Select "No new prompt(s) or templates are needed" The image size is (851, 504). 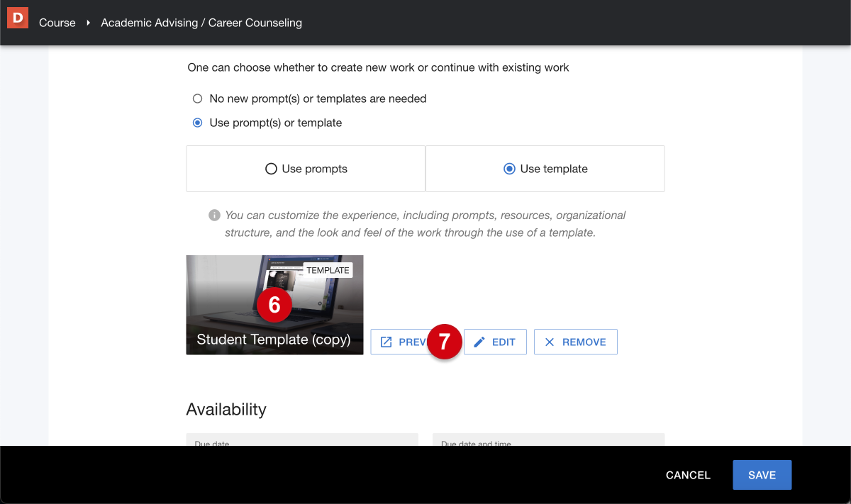pyautogui.click(x=198, y=99)
